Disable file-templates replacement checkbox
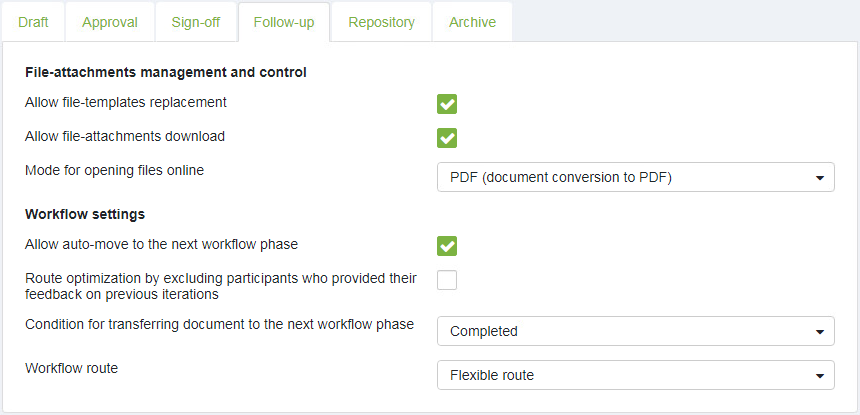The image size is (860, 415). click(447, 104)
